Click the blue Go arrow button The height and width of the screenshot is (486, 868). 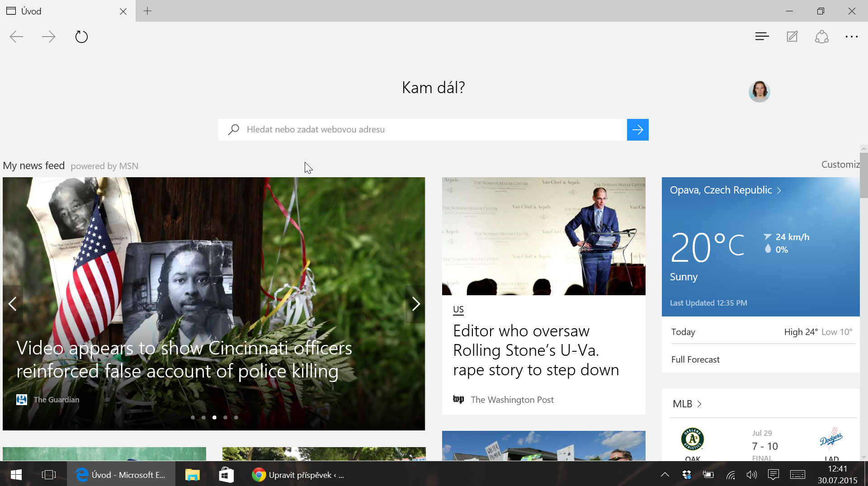(637, 130)
